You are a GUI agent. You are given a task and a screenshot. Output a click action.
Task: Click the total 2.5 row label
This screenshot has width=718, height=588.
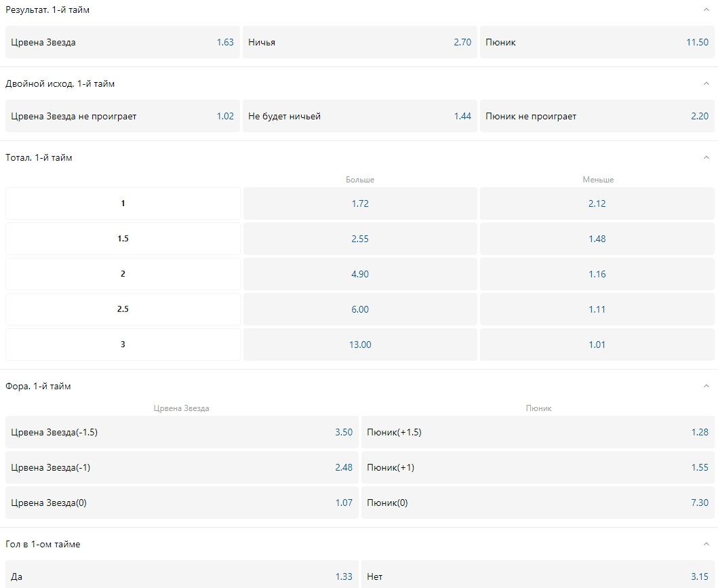coord(123,309)
